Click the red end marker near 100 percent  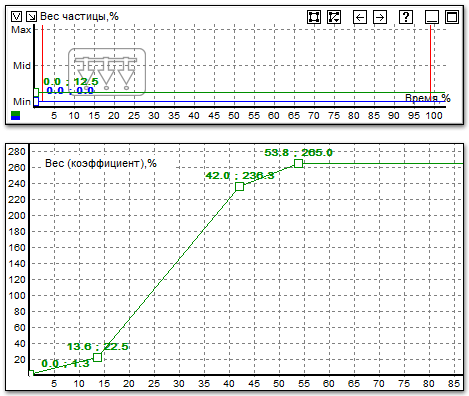click(x=430, y=63)
